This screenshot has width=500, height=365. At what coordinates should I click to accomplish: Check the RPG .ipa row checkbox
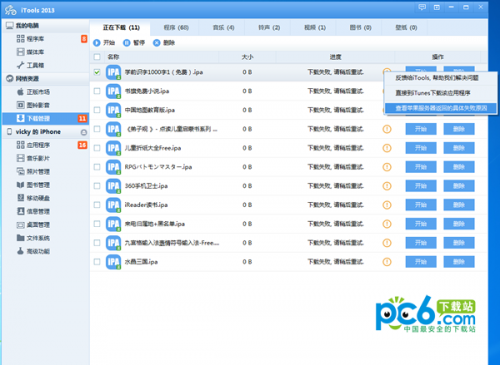(x=97, y=167)
